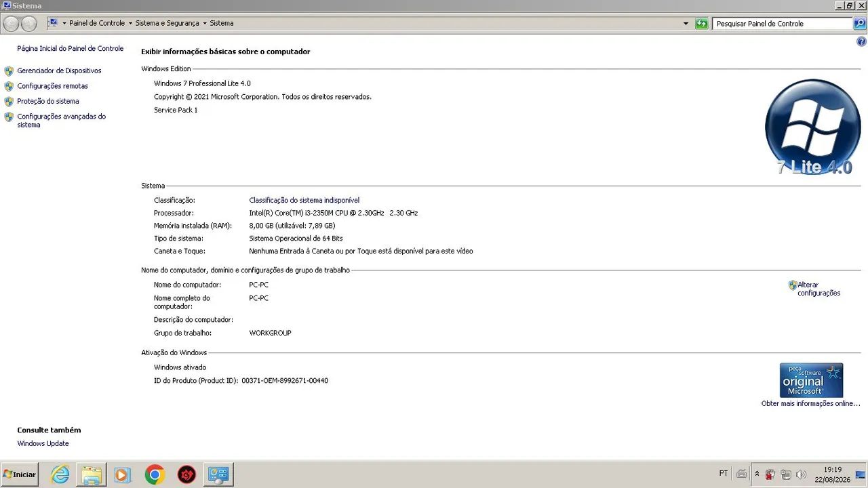Image resolution: width=868 pixels, height=488 pixels.
Task: Open Google Chrome from the taskbar
Action: (155, 474)
